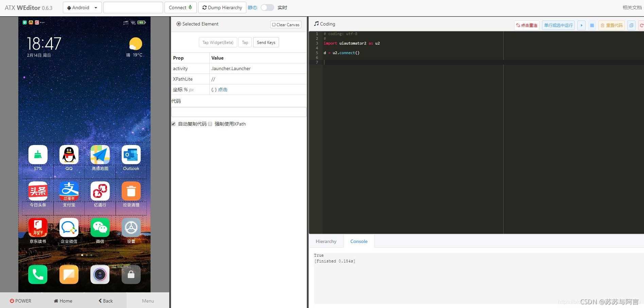Switch to the Hierarchy tab

pos(326,241)
